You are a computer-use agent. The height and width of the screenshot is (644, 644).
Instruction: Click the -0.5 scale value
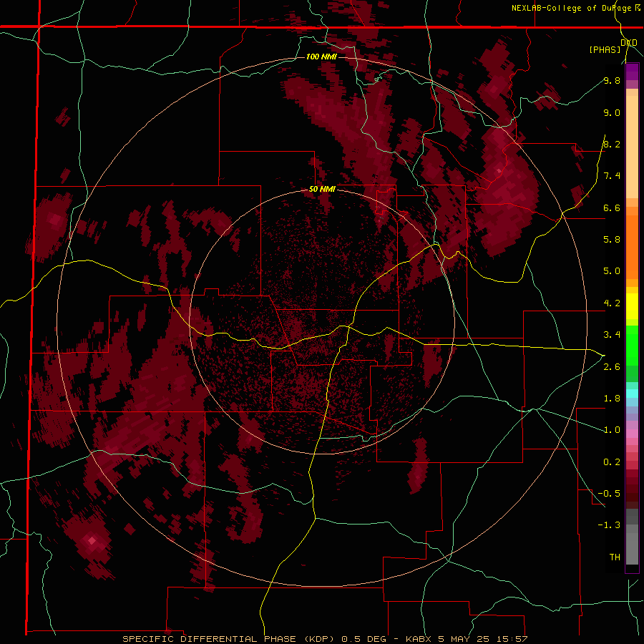point(609,493)
